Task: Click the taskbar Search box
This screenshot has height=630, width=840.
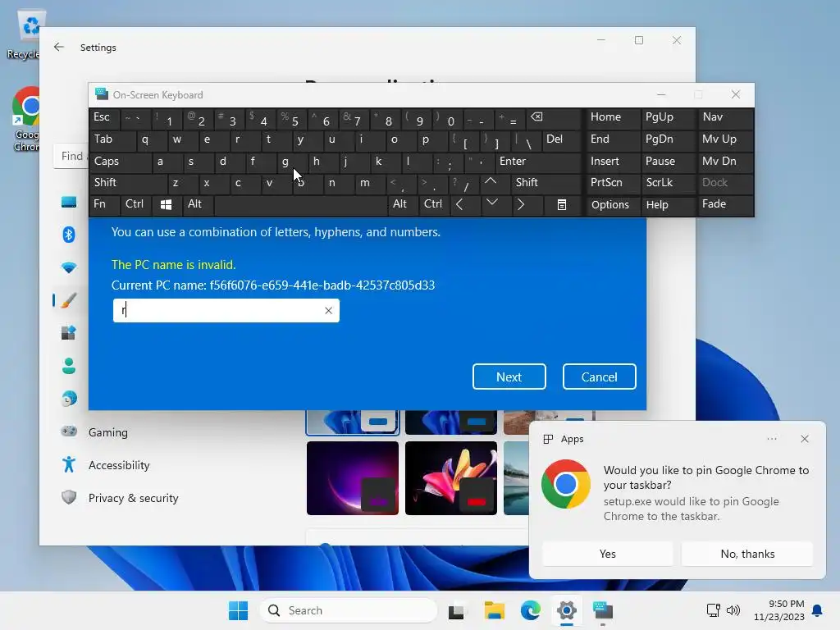Action: [x=348, y=610]
